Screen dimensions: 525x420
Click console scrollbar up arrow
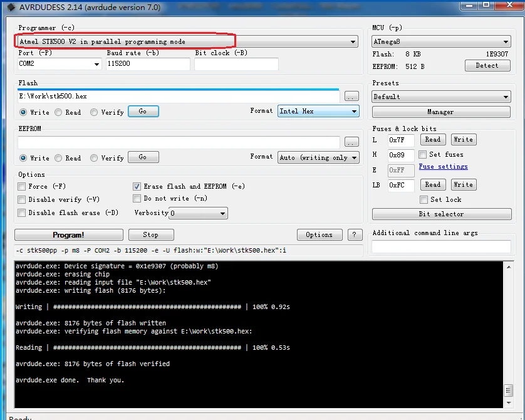(x=509, y=267)
